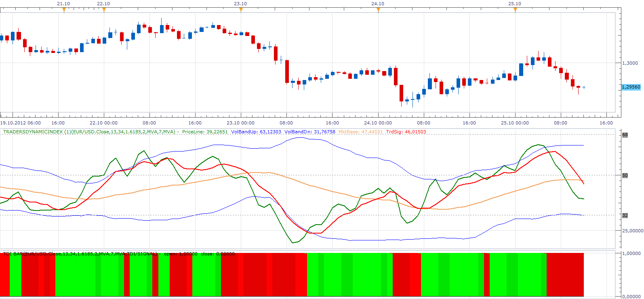Click the VolBandDn legend entry
The height and width of the screenshot is (299, 644).
310,132
